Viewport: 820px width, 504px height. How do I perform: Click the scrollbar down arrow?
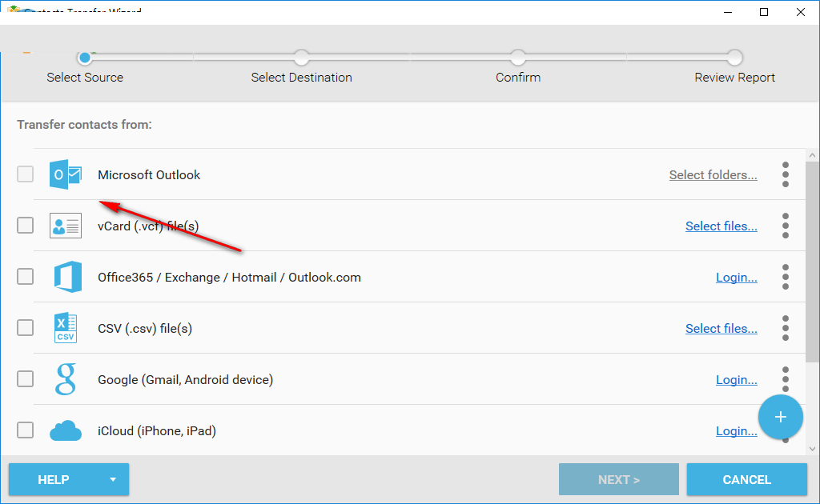pos(812,449)
